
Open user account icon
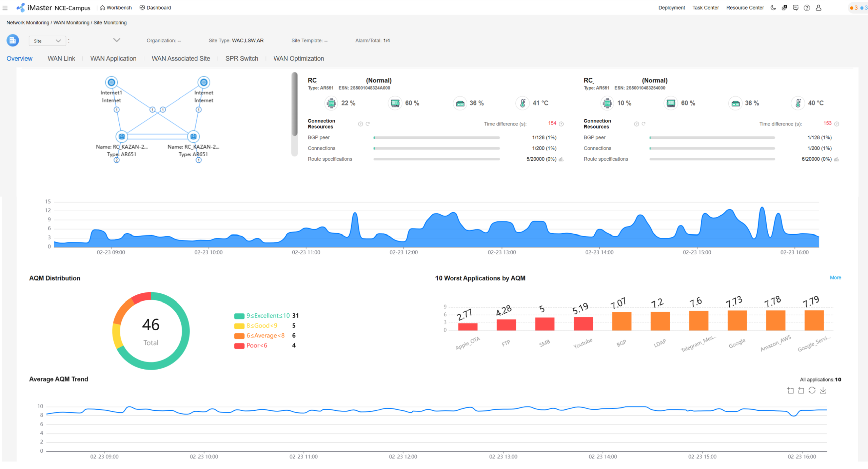(818, 8)
